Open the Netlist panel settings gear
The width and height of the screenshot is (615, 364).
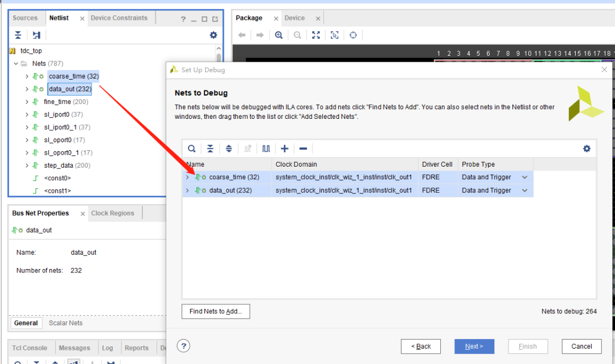pyautogui.click(x=214, y=35)
